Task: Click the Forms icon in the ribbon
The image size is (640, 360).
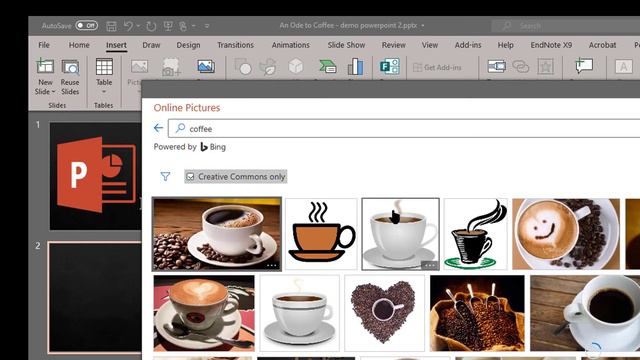Action: click(389, 67)
